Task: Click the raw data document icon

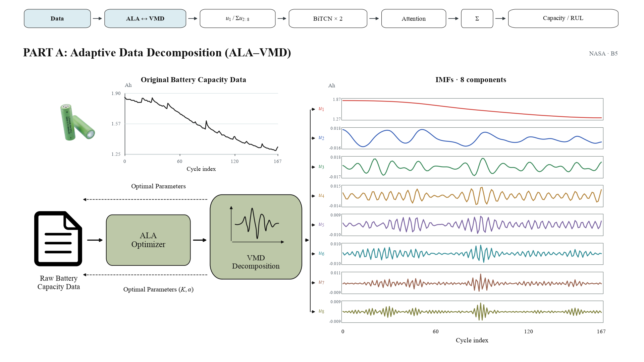Action: [58, 239]
